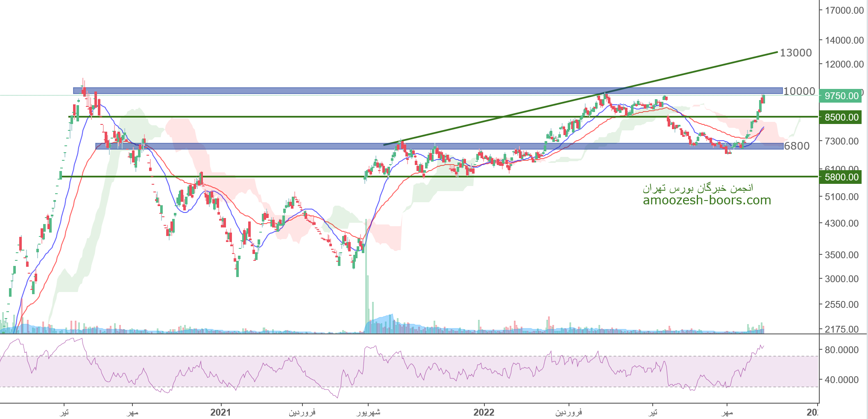
Task: Click 4300.00 on the price scale
Action: [842, 223]
